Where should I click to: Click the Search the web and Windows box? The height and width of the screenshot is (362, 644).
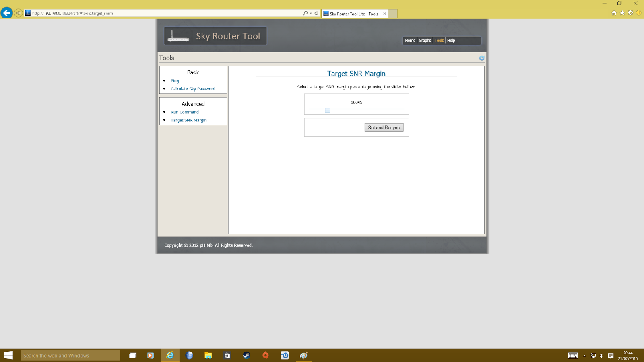(x=70, y=356)
